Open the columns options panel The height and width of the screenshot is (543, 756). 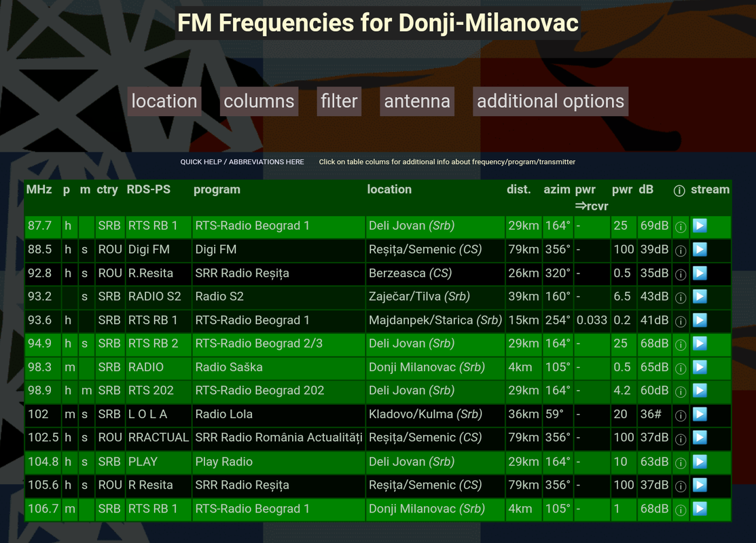[259, 101]
